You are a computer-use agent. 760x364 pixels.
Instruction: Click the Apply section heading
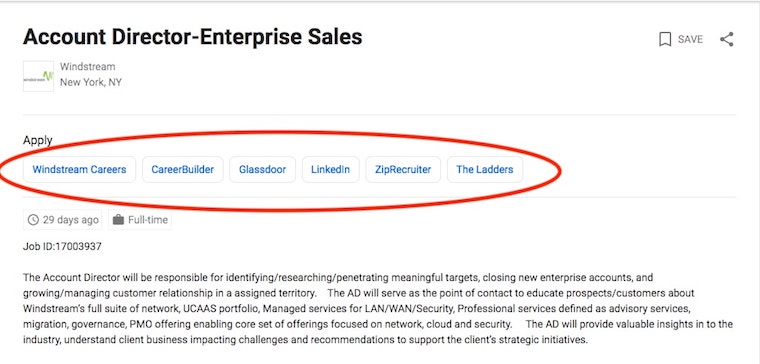click(37, 141)
